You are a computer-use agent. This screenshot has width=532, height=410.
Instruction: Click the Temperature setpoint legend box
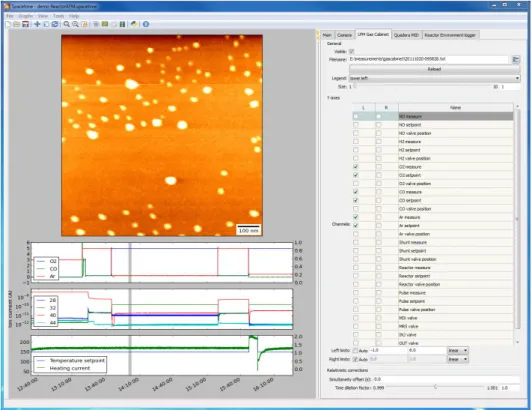pyautogui.click(x=70, y=365)
